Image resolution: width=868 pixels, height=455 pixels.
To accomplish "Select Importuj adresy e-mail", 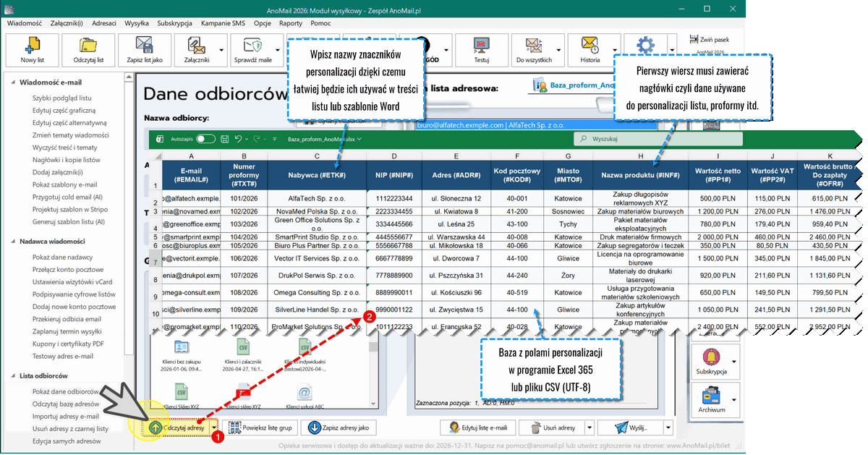I will (65, 416).
